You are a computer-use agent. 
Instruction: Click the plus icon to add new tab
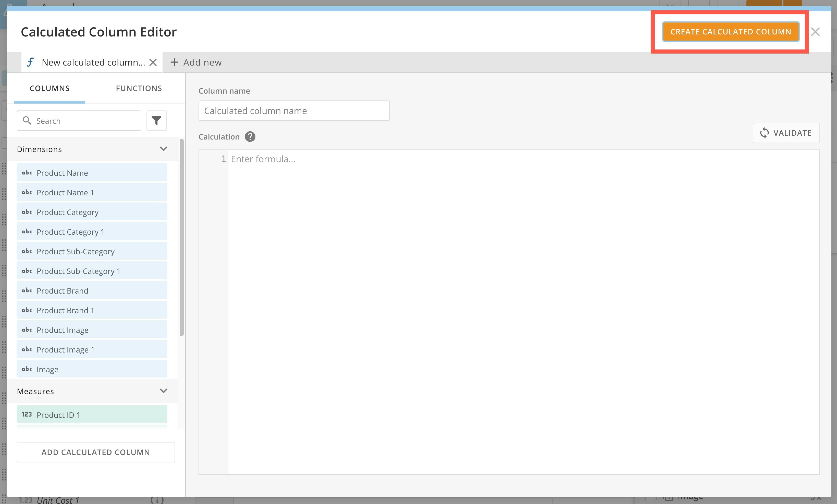click(174, 62)
